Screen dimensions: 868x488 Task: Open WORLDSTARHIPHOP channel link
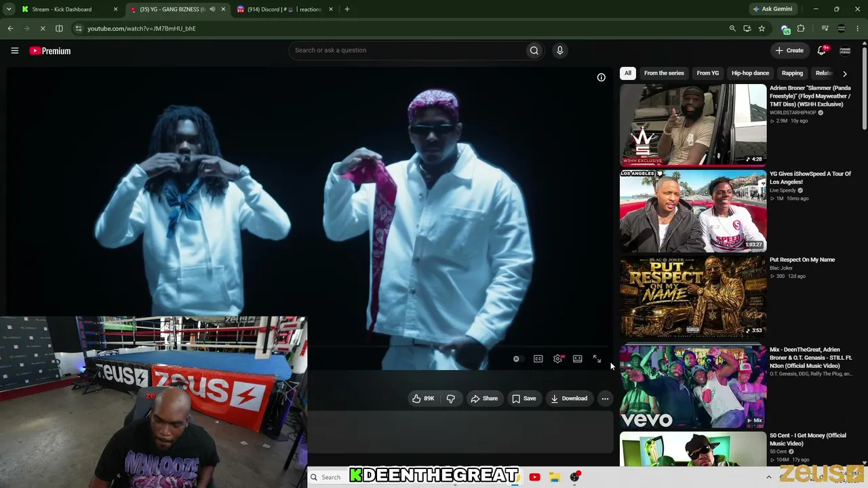coord(793,113)
